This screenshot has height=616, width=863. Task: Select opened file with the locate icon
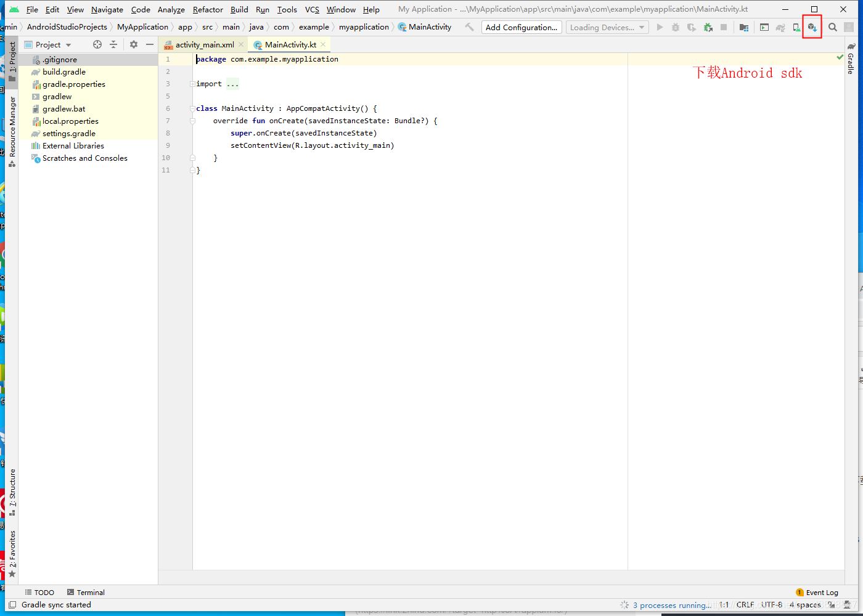[97, 44]
